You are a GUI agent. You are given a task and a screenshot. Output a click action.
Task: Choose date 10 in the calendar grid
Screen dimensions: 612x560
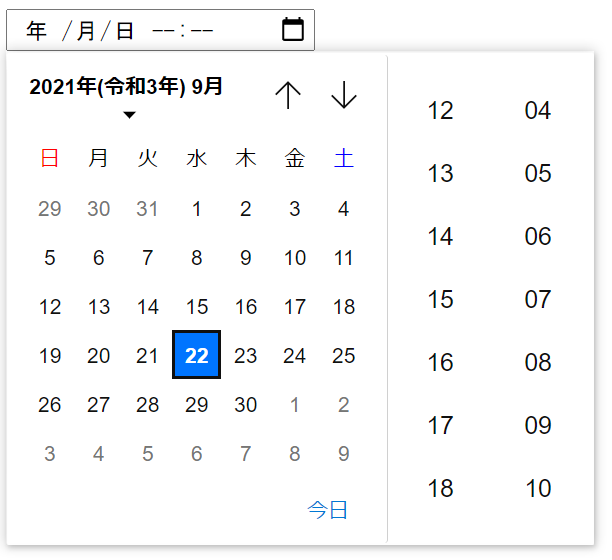coord(295,258)
